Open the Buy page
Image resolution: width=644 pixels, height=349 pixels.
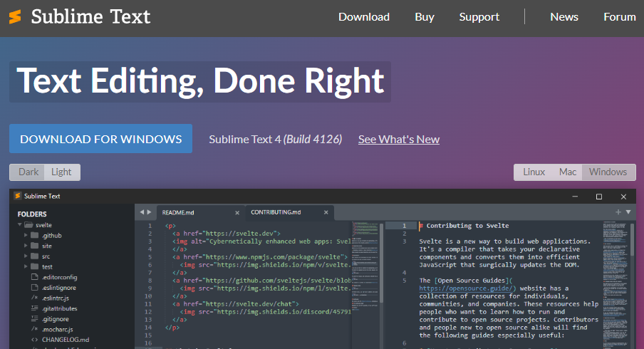pyautogui.click(x=425, y=17)
